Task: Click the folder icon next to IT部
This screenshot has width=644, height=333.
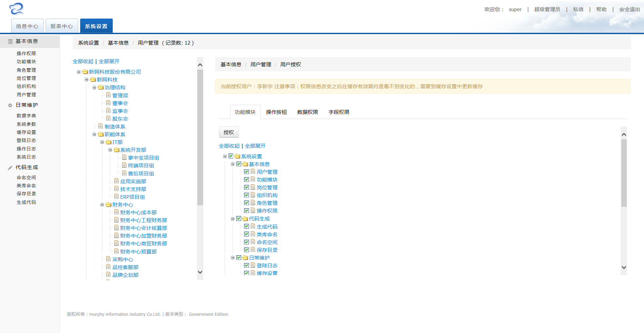Action: pyautogui.click(x=109, y=142)
